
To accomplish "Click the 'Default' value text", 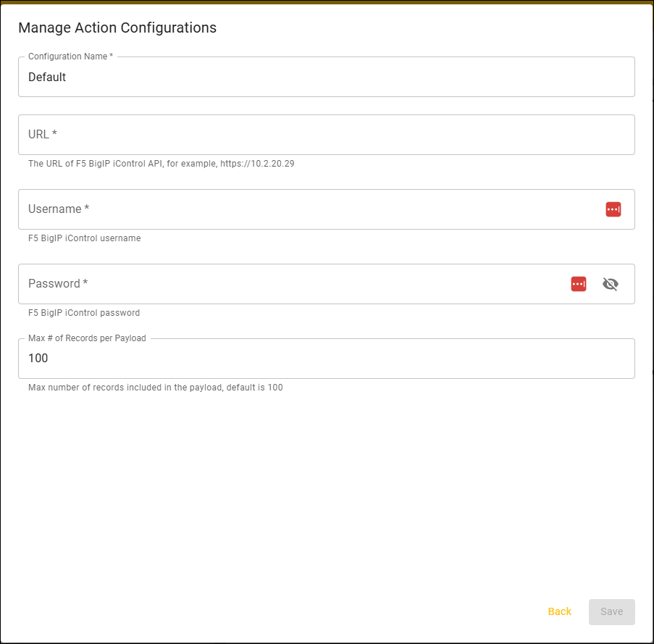I will (x=46, y=78).
